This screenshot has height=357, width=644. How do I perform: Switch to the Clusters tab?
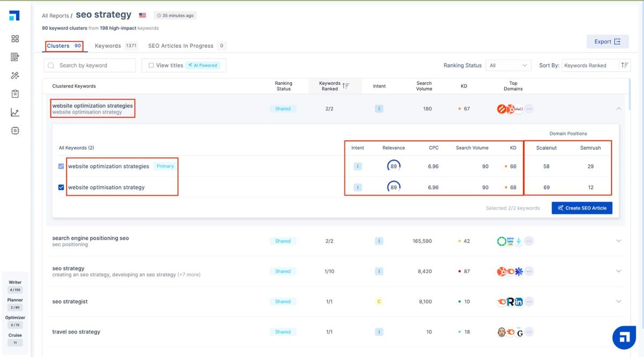pos(64,46)
